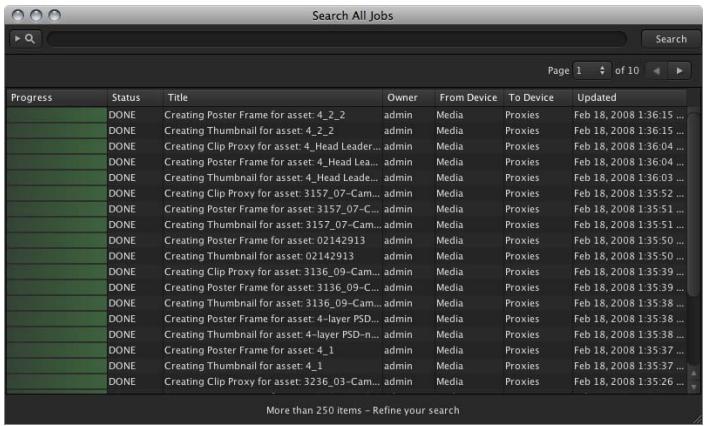Click Proxies cell of Poster Frame 4_1 job
The width and height of the screenshot is (704, 426).
pos(522,350)
